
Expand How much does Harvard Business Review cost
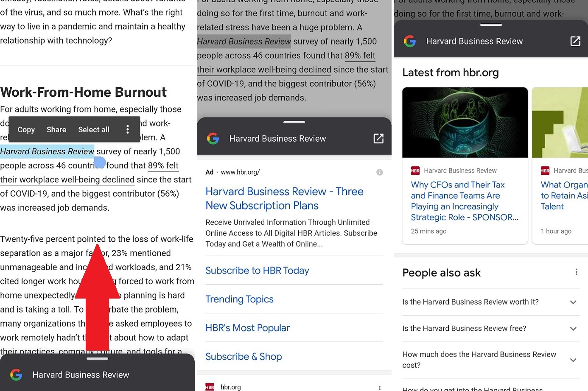[491, 360]
